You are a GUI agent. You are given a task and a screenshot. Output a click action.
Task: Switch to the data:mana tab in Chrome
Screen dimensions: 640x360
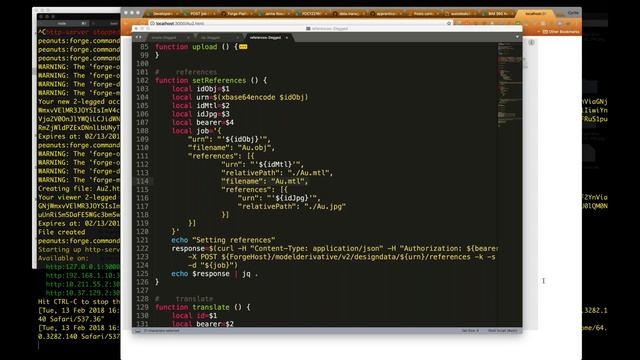[348, 14]
